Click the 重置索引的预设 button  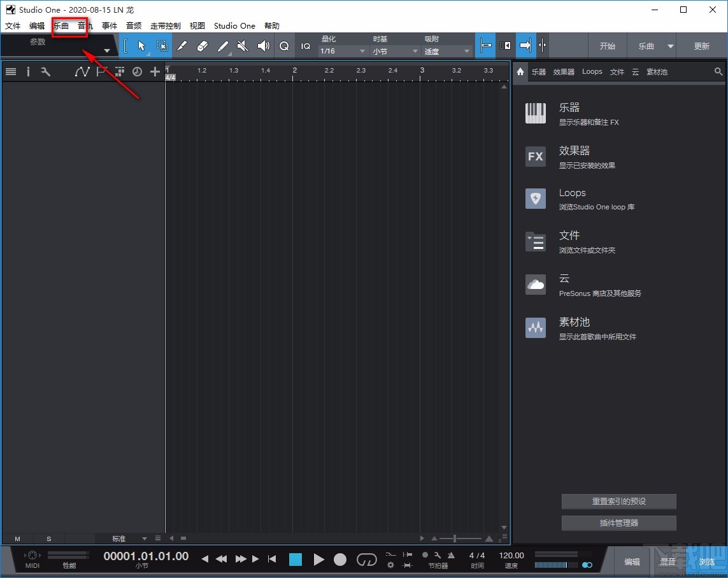(618, 501)
